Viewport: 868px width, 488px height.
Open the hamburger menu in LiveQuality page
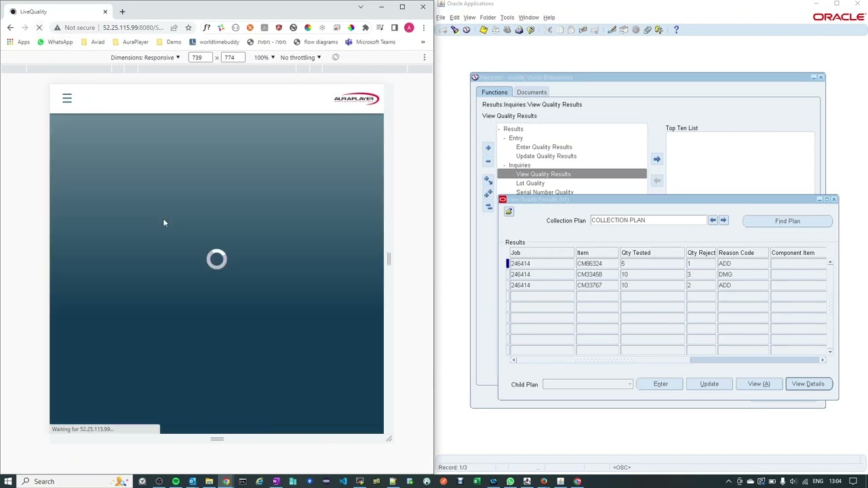point(67,99)
